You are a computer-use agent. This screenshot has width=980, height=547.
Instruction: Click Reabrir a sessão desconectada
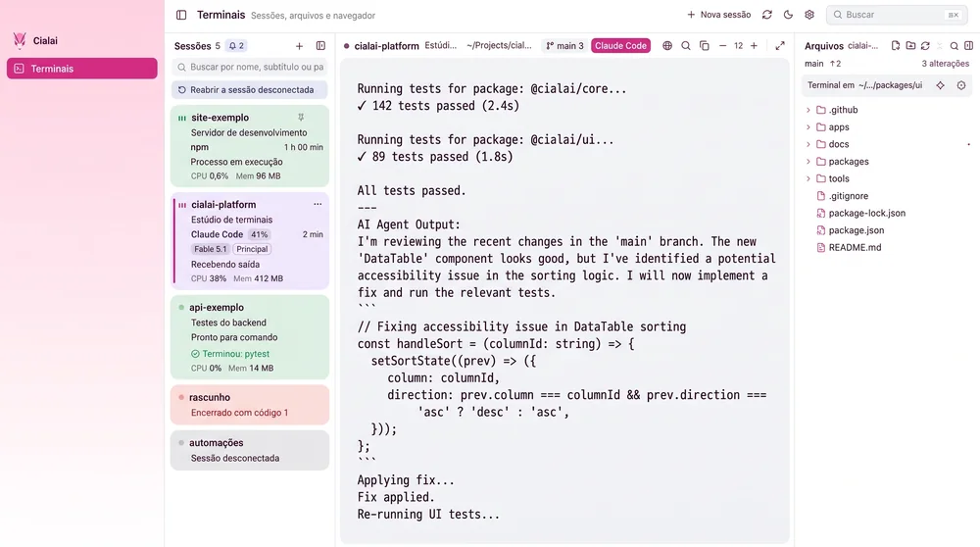tap(249, 90)
